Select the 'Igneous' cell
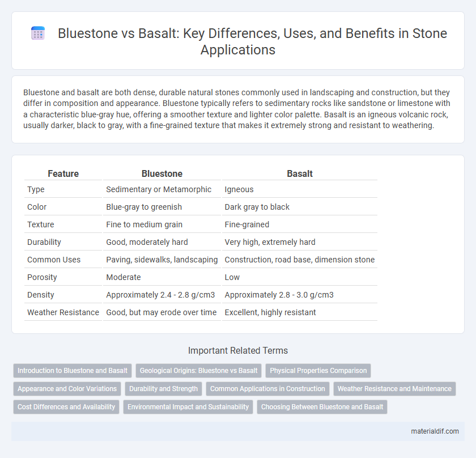476x458 pixels. pyautogui.click(x=300, y=189)
